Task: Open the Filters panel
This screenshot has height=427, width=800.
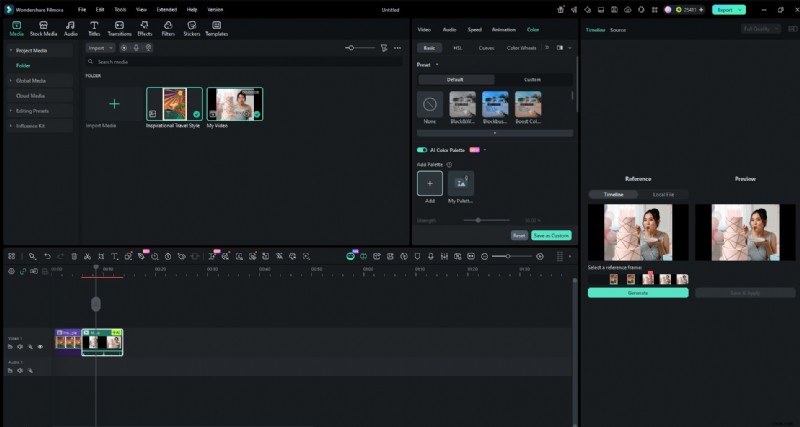Action: click(168, 29)
